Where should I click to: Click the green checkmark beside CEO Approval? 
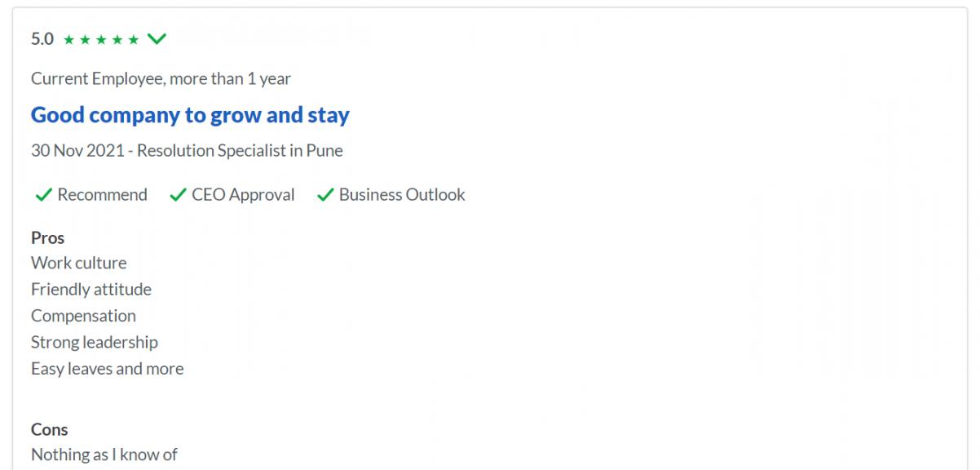(177, 195)
